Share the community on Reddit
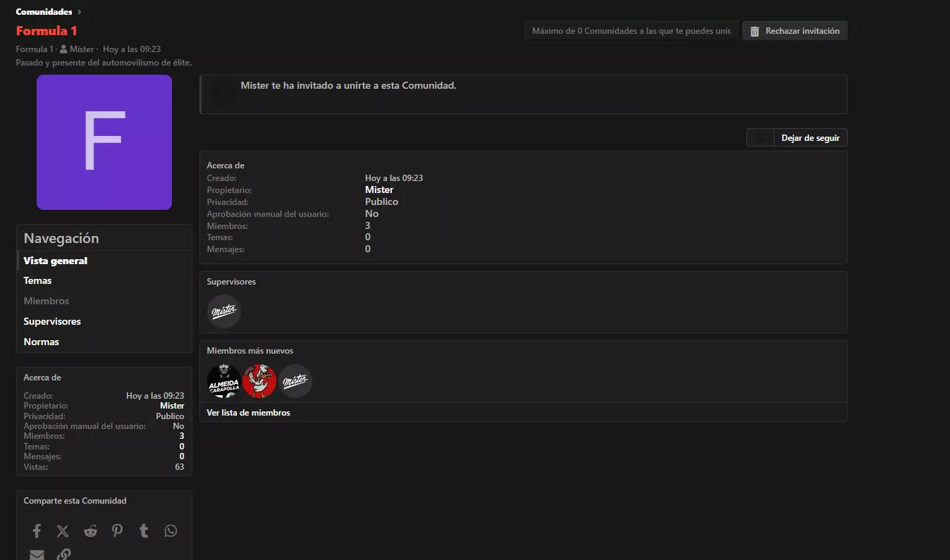 point(90,531)
